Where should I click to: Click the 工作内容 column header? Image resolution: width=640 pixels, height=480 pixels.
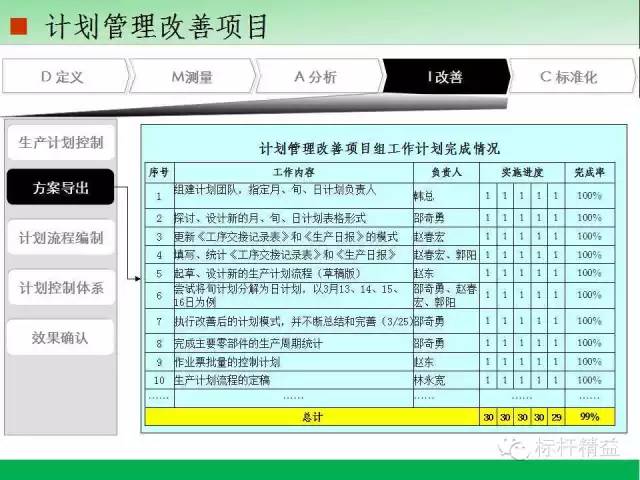point(293,171)
